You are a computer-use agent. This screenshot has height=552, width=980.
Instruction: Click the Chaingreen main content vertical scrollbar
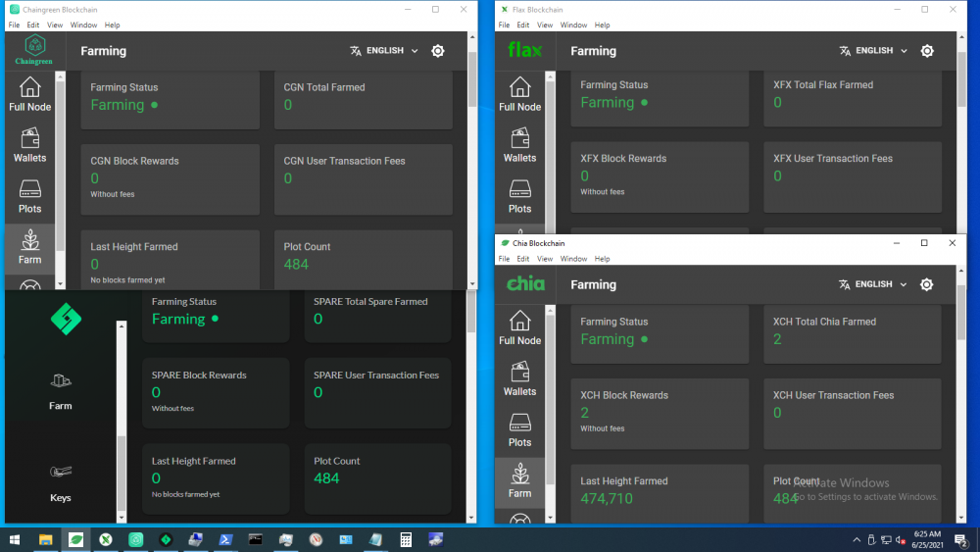tap(472, 161)
